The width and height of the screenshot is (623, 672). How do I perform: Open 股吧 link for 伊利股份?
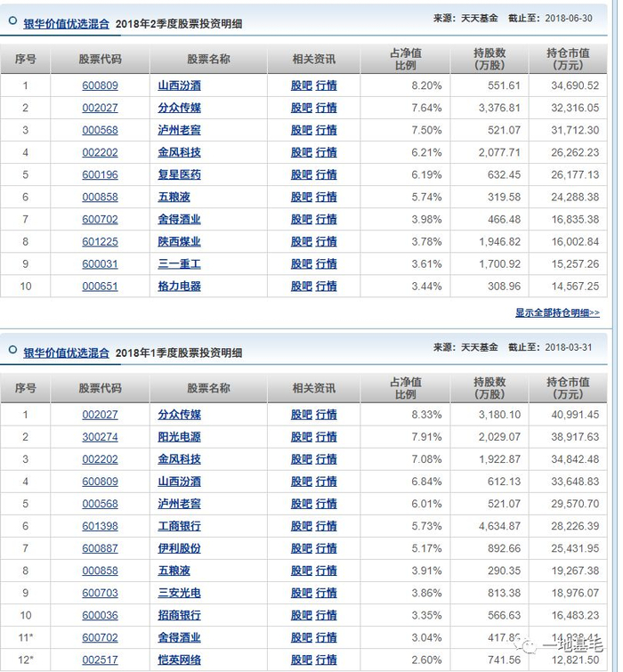pos(301,548)
